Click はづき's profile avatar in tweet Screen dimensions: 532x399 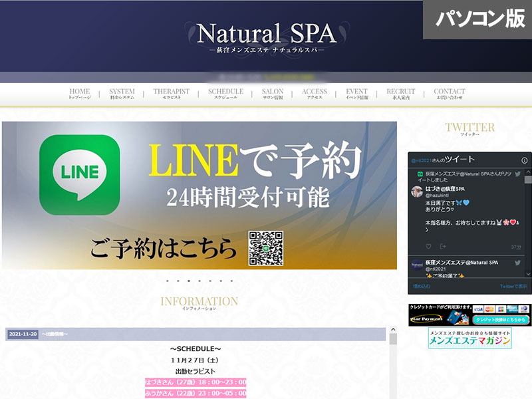tap(417, 192)
